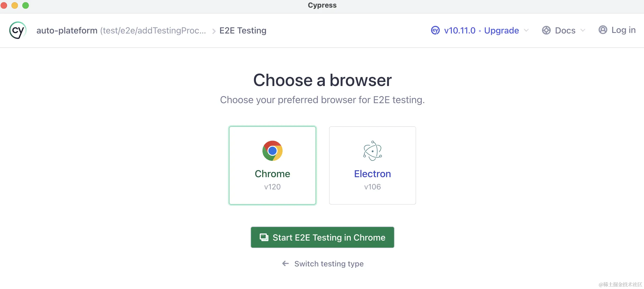The width and height of the screenshot is (644, 289).
Task: Click the Cypress logo icon
Action: pyautogui.click(x=18, y=30)
